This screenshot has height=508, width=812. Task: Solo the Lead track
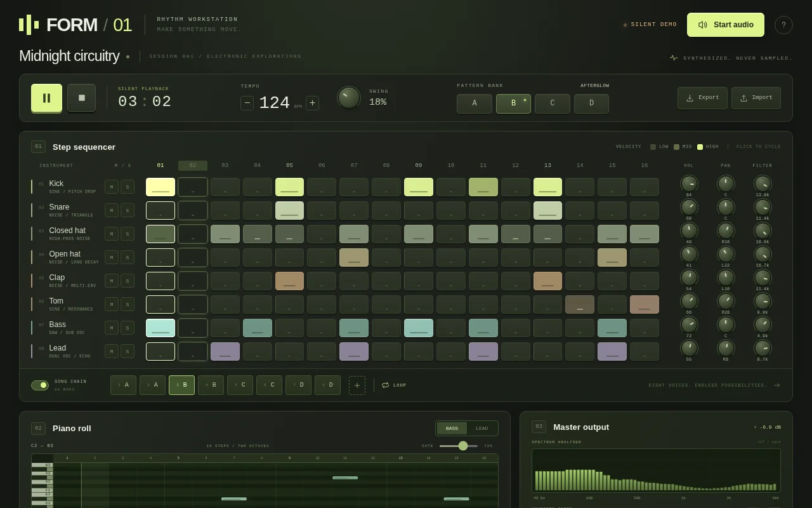pos(128,351)
